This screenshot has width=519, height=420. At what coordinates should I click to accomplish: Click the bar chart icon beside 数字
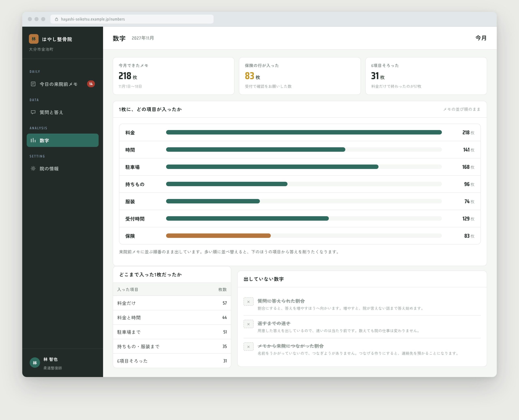click(x=33, y=140)
